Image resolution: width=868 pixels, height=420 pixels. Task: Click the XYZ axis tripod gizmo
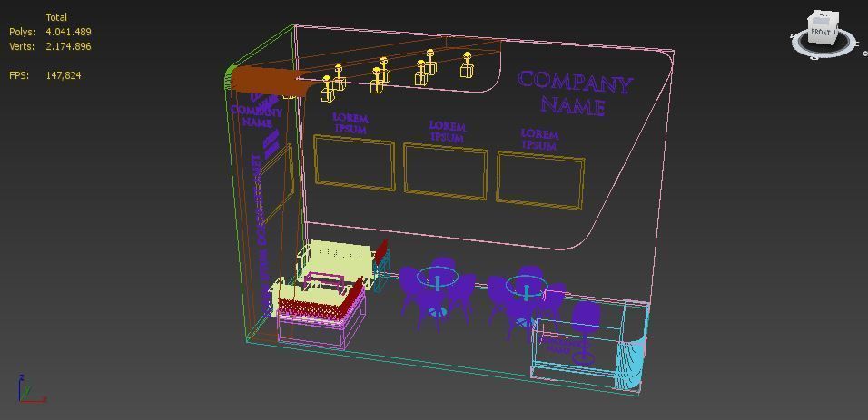[31, 388]
